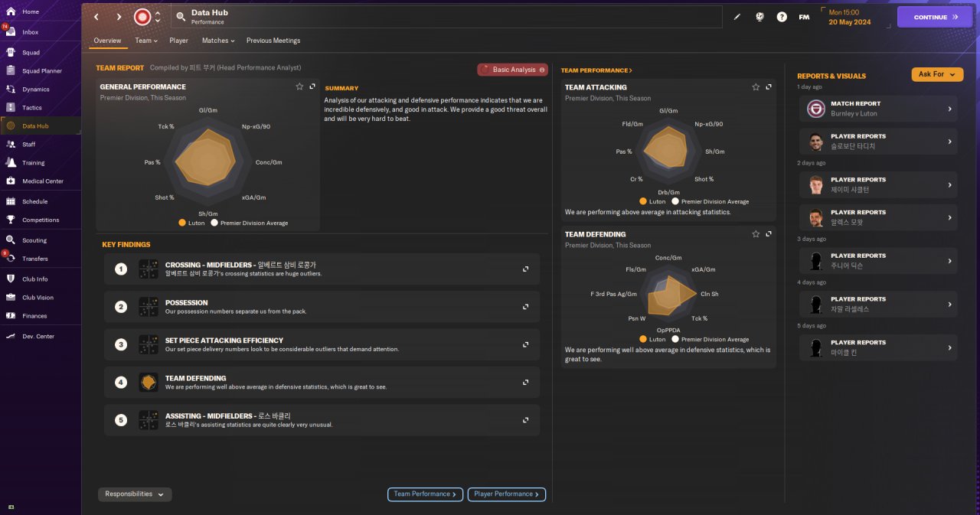Click the pencil edit icon
Viewport: 980px width, 515px height.
coord(737,17)
